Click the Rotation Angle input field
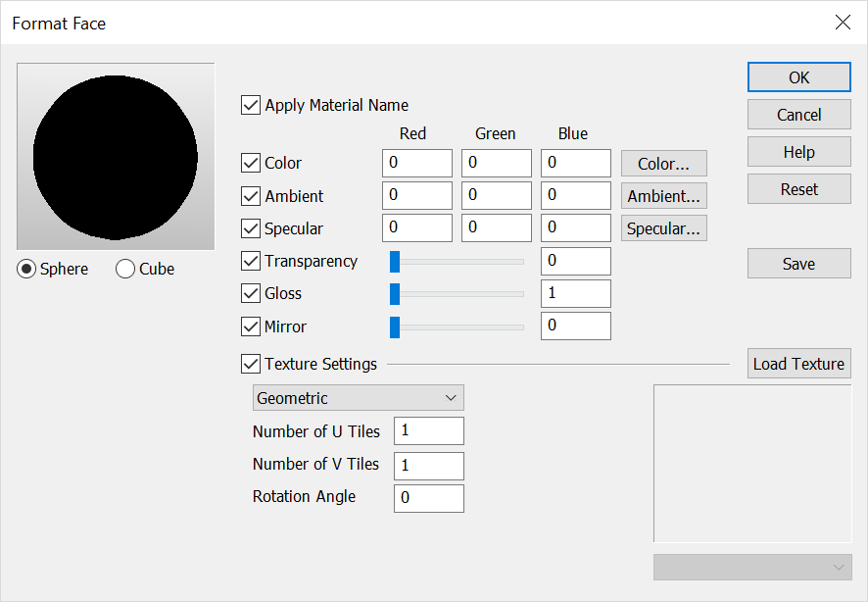Screen dimensions: 868x602 [428, 497]
